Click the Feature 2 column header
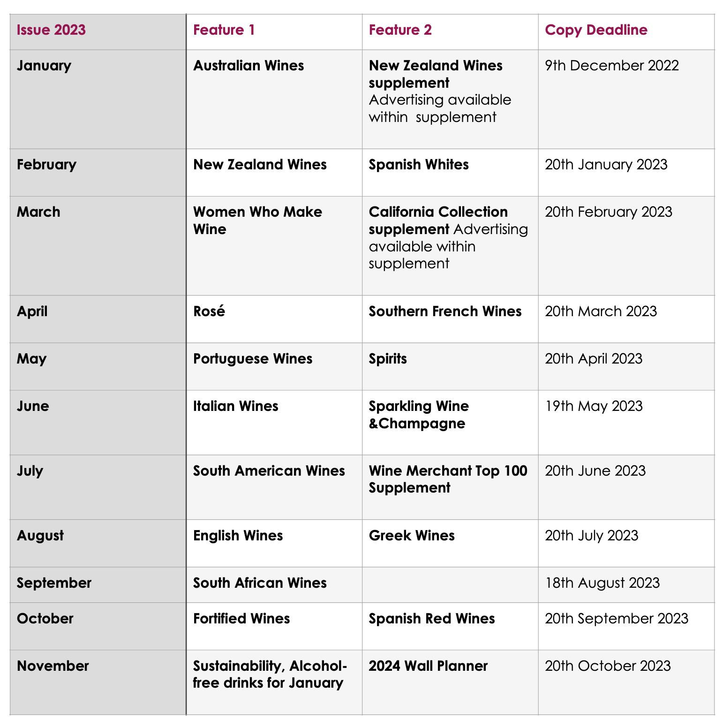The height and width of the screenshot is (728, 723). [400, 30]
